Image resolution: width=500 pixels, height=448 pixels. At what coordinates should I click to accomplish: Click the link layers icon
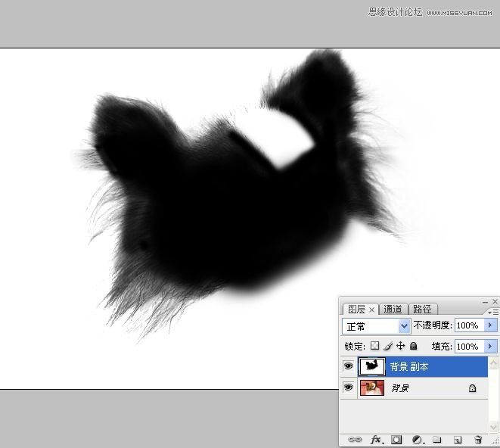tap(355, 440)
